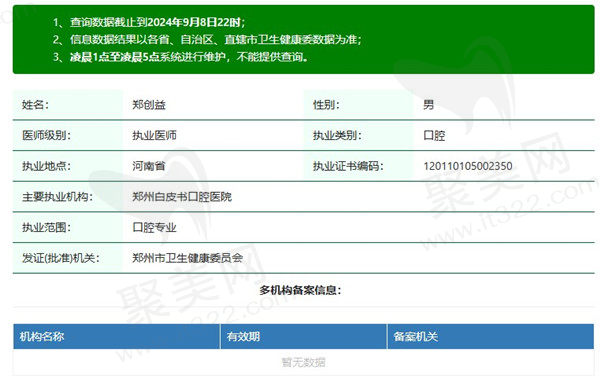The height and width of the screenshot is (389, 600).
Task: Select the name value 郑创益
Action: 149,105
